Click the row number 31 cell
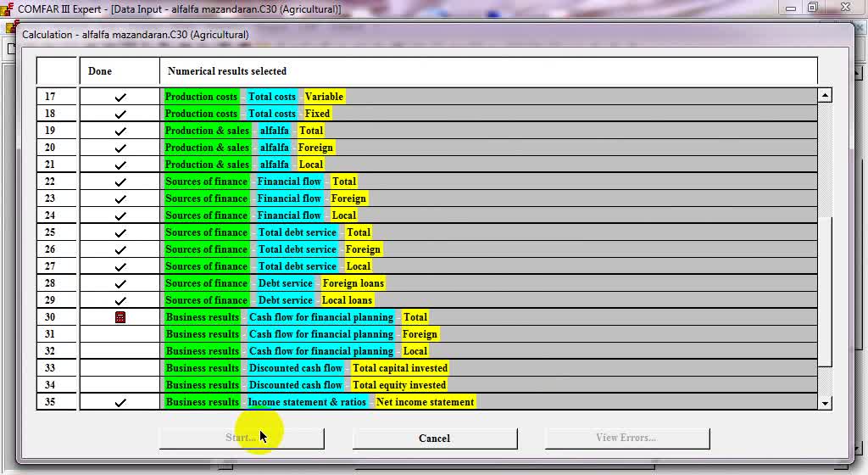Viewport: 868px width, 475px height. pos(50,334)
